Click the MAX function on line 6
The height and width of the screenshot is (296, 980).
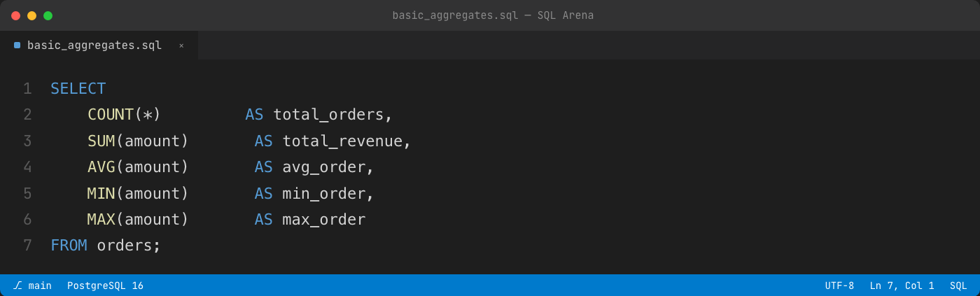click(x=101, y=220)
